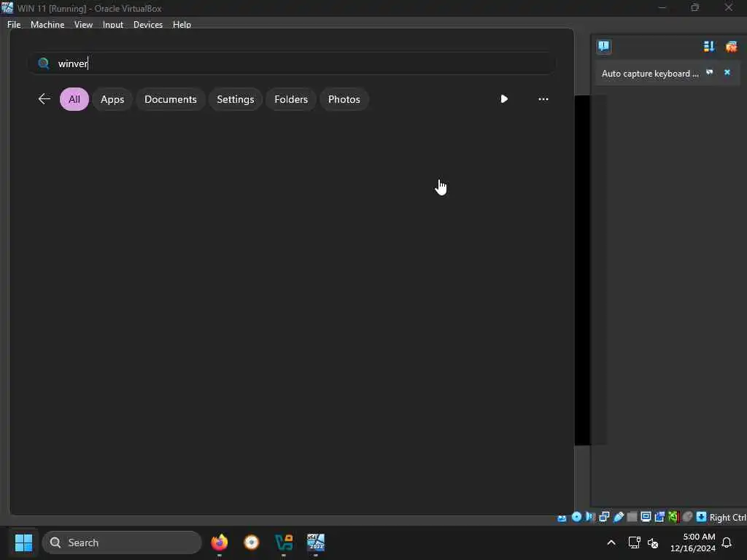The image size is (747, 560).
Task: Click the keyboard capture host key icon
Action: coord(701,517)
